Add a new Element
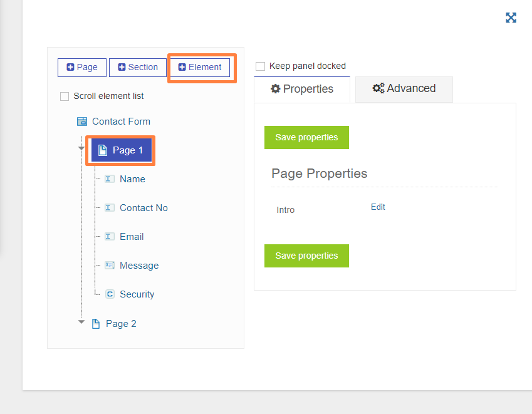Image resolution: width=532 pixels, height=414 pixels. 200,67
